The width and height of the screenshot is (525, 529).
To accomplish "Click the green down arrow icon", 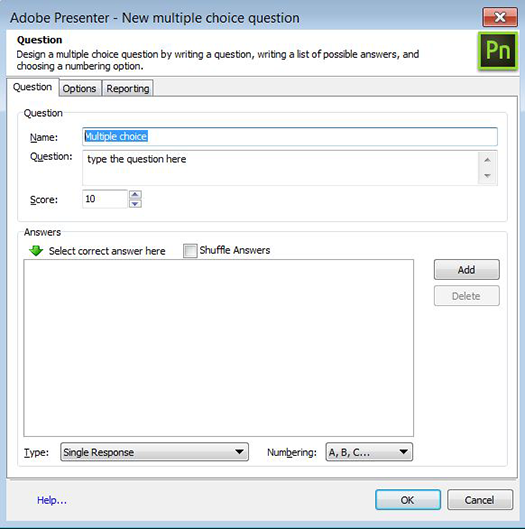I will point(36,251).
